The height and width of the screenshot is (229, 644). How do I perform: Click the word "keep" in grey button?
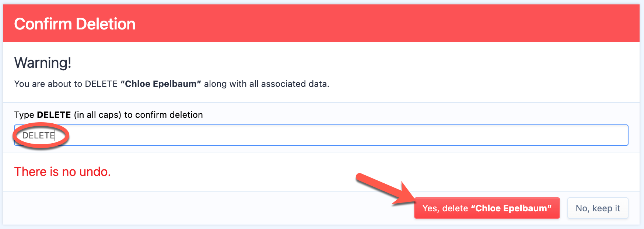(x=602, y=208)
